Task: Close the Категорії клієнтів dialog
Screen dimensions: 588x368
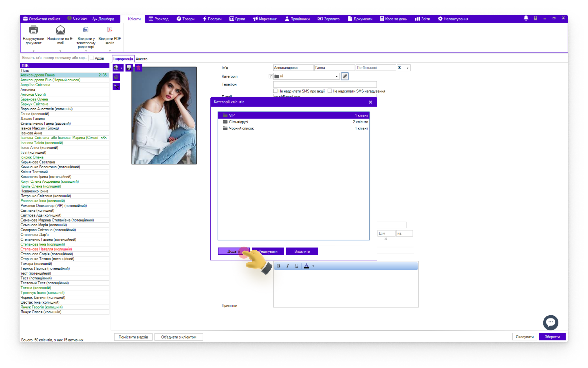Action: pos(370,102)
